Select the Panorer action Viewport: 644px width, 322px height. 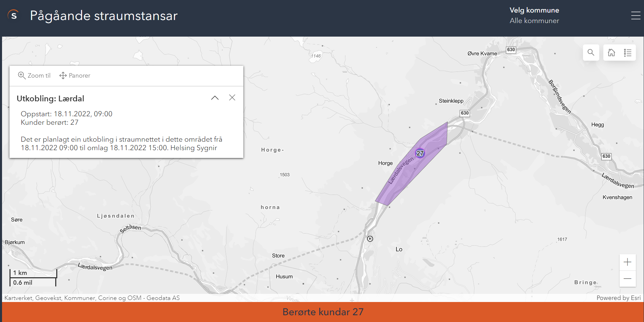pyautogui.click(x=75, y=76)
